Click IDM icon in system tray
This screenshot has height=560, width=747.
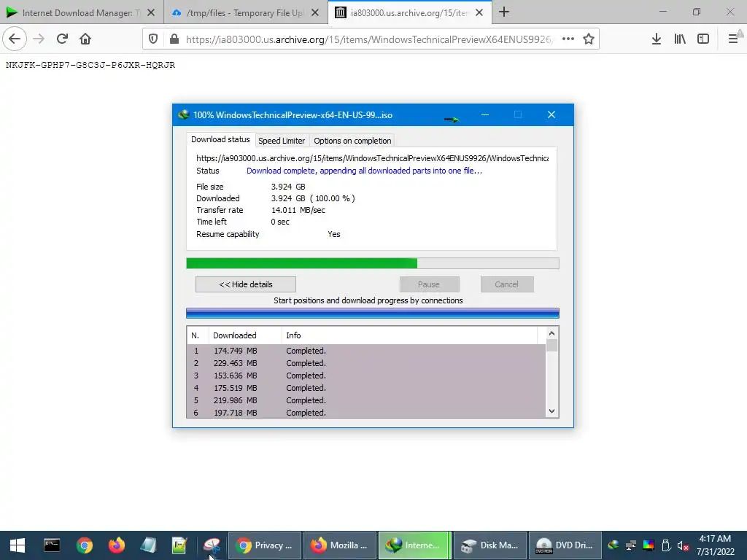(614, 545)
